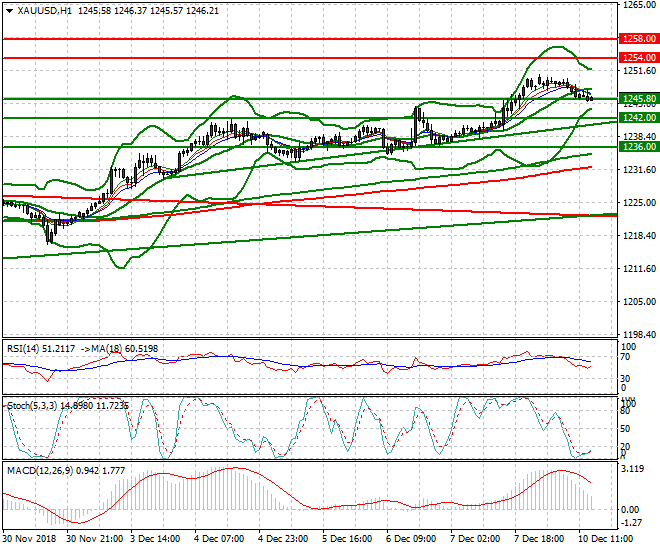Select the MACD scale value 3.119
This screenshot has width=660, height=550.
click(633, 469)
